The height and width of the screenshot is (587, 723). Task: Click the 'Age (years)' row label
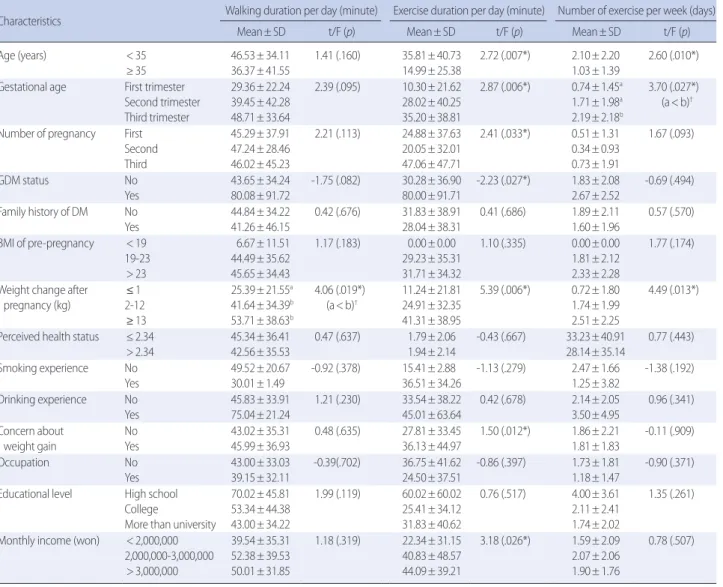coord(23,56)
